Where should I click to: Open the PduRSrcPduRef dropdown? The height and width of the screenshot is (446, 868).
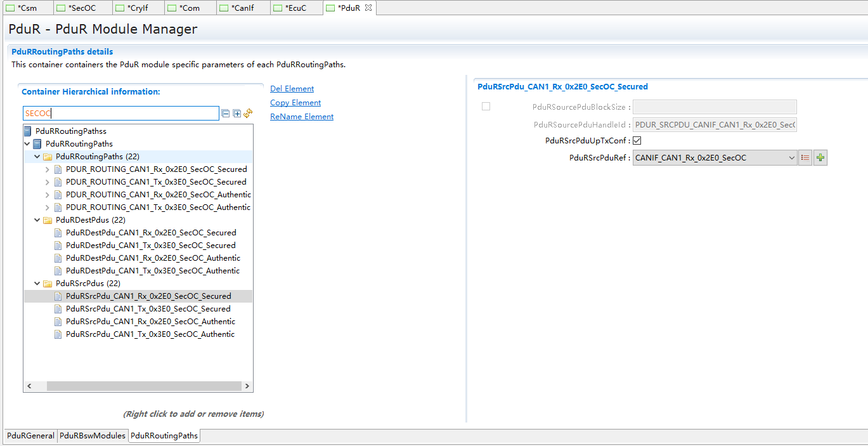click(791, 158)
